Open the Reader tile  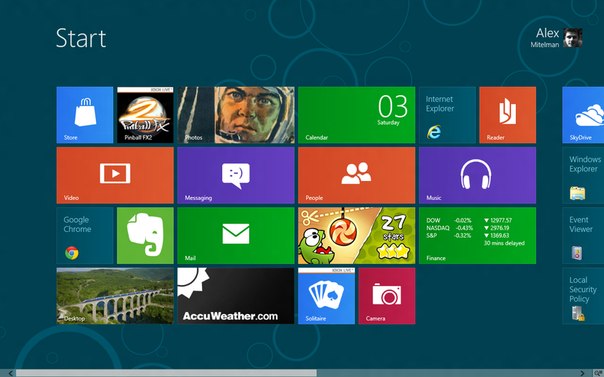pos(508,115)
